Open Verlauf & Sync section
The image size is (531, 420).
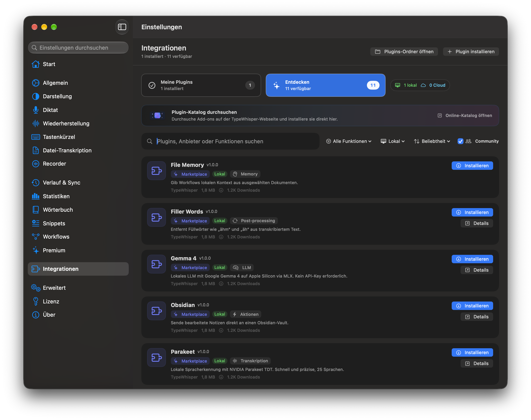pos(78,183)
